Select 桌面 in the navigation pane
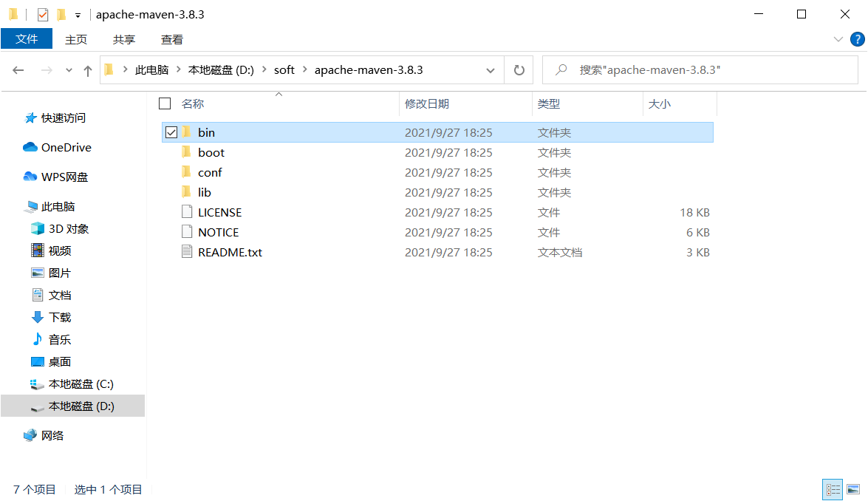 [60, 361]
